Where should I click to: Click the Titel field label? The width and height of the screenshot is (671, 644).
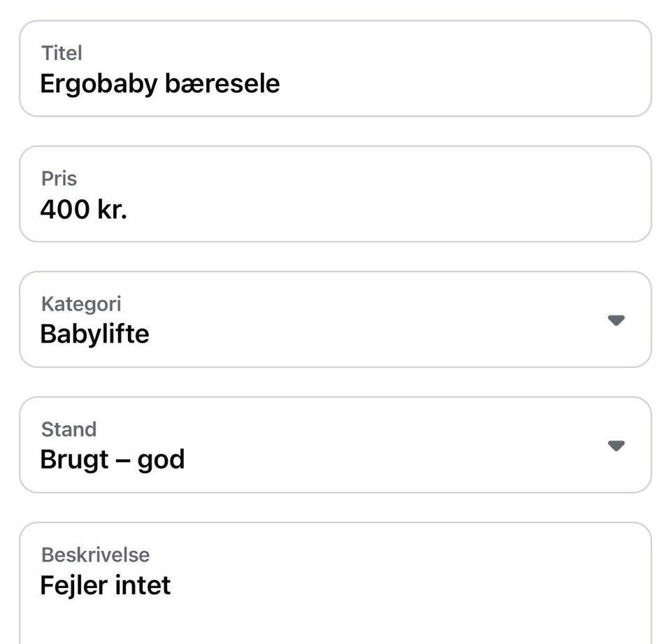pos(63,52)
